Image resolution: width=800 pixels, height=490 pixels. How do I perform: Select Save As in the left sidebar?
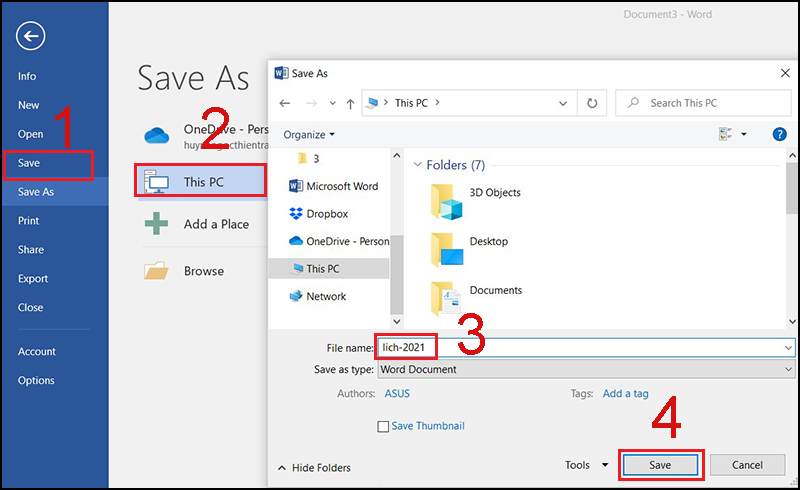tap(36, 192)
